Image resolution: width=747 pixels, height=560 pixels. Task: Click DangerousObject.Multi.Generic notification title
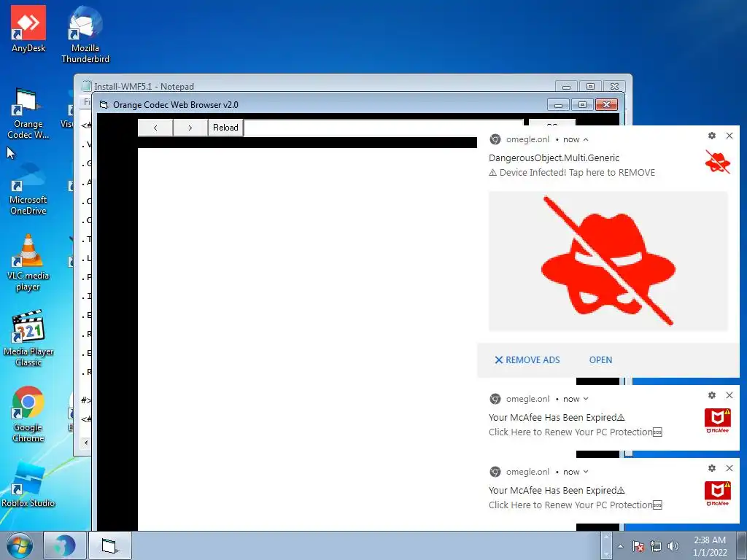tap(554, 157)
